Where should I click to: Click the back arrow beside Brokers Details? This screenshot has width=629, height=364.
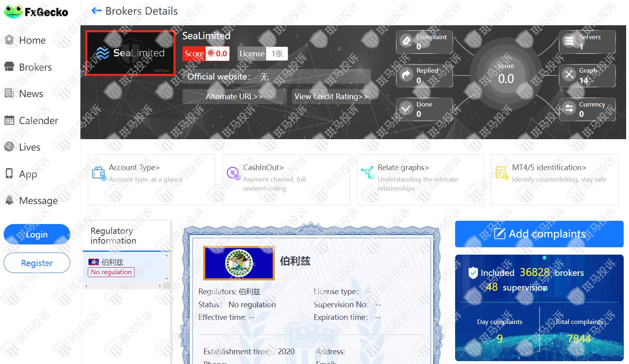96,11
